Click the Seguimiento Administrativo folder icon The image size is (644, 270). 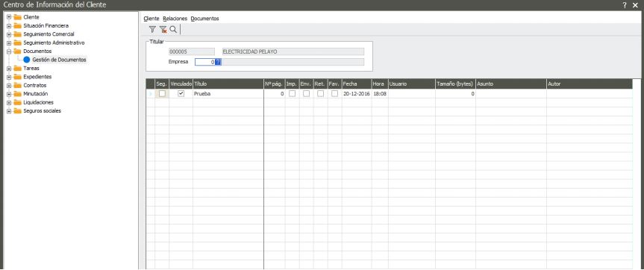(x=17, y=43)
